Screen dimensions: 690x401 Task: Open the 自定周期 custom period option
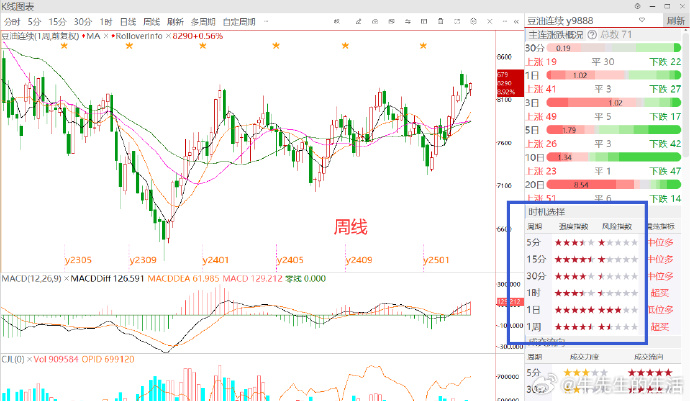coord(239,22)
